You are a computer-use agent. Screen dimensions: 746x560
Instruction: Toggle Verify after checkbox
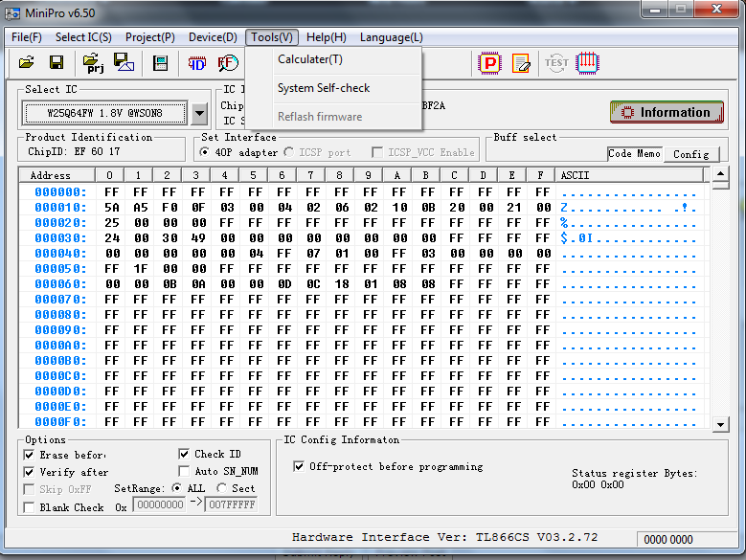(x=29, y=472)
